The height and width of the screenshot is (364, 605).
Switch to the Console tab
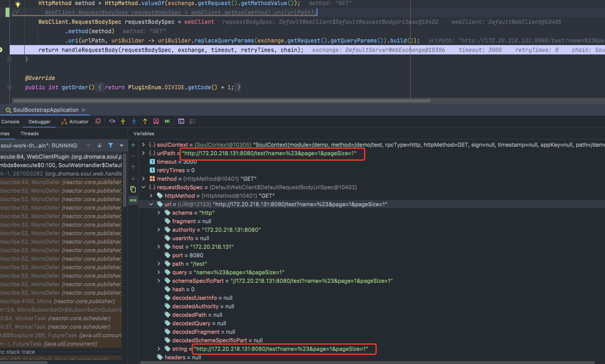click(x=10, y=122)
